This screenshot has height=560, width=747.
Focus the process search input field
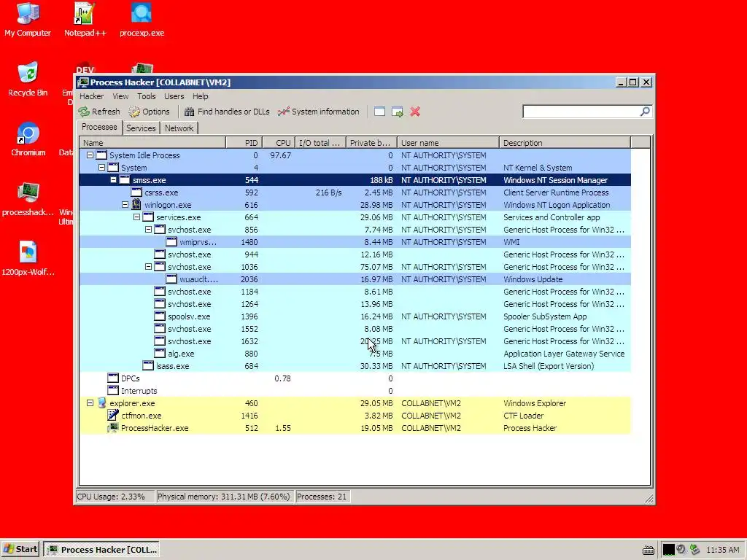click(x=581, y=112)
